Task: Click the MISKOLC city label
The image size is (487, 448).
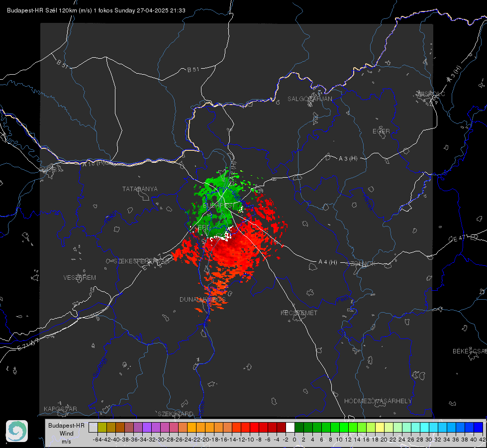Action: click(x=431, y=94)
